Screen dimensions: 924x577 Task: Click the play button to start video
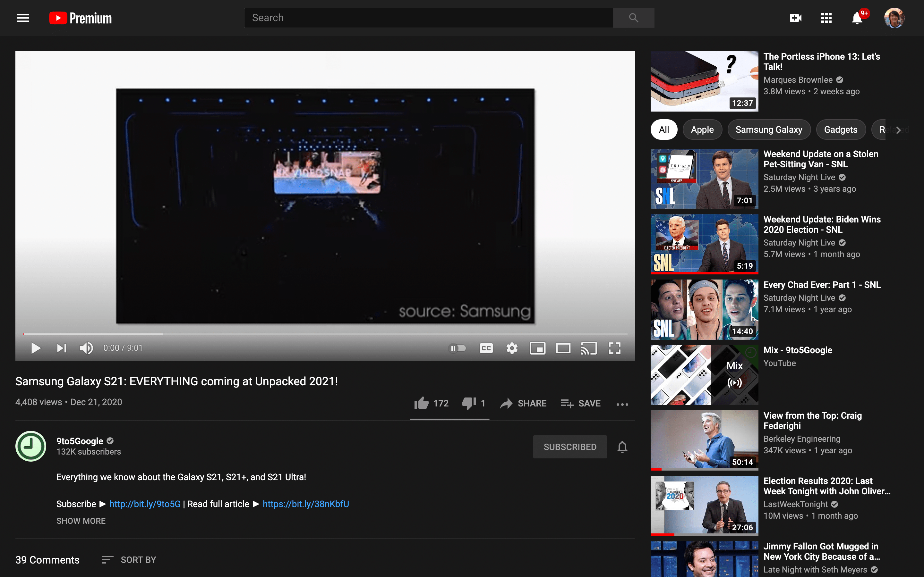[36, 348]
